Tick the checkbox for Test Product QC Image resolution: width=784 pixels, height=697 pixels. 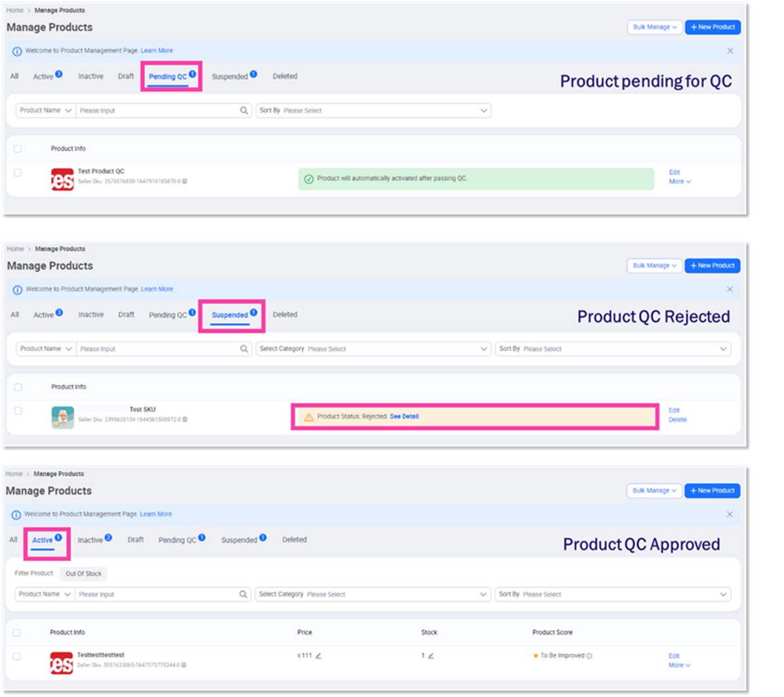pyautogui.click(x=18, y=172)
